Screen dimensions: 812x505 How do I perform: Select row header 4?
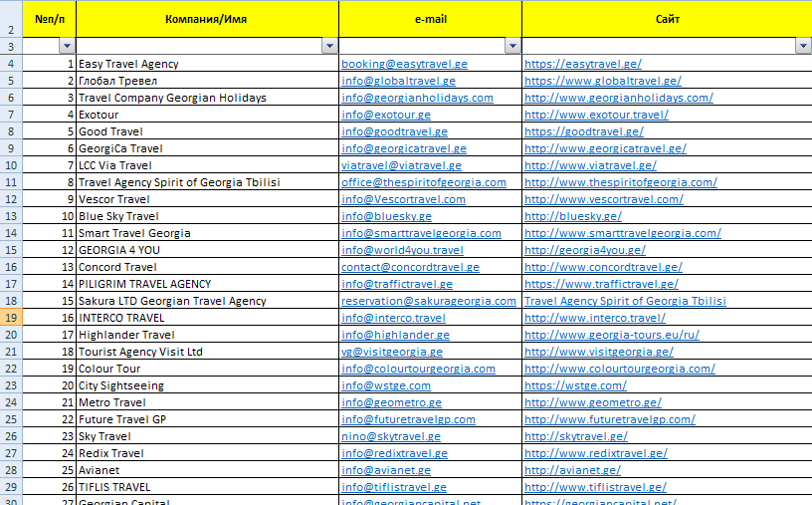11,64
